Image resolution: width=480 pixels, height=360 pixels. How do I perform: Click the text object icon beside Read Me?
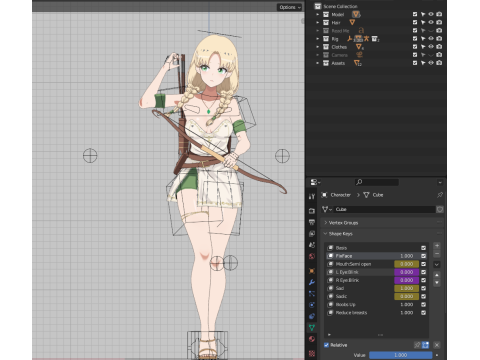coord(361,30)
